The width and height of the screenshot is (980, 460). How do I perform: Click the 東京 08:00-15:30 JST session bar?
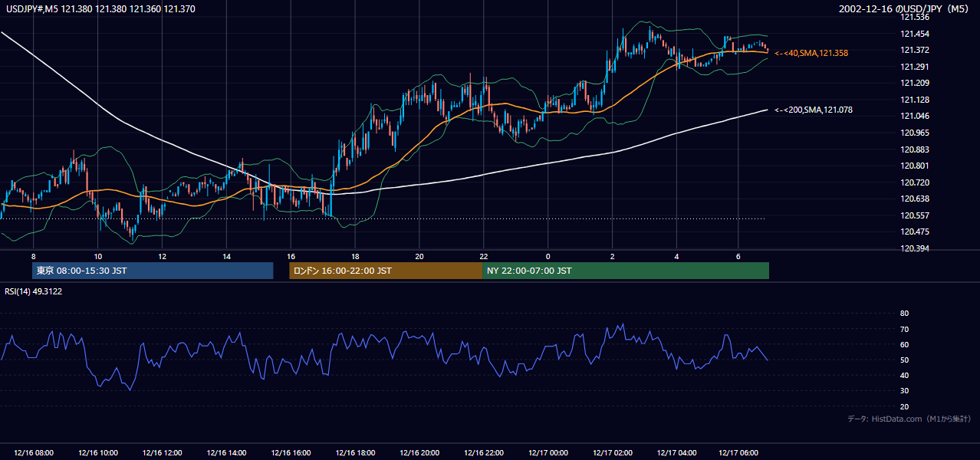pos(153,271)
